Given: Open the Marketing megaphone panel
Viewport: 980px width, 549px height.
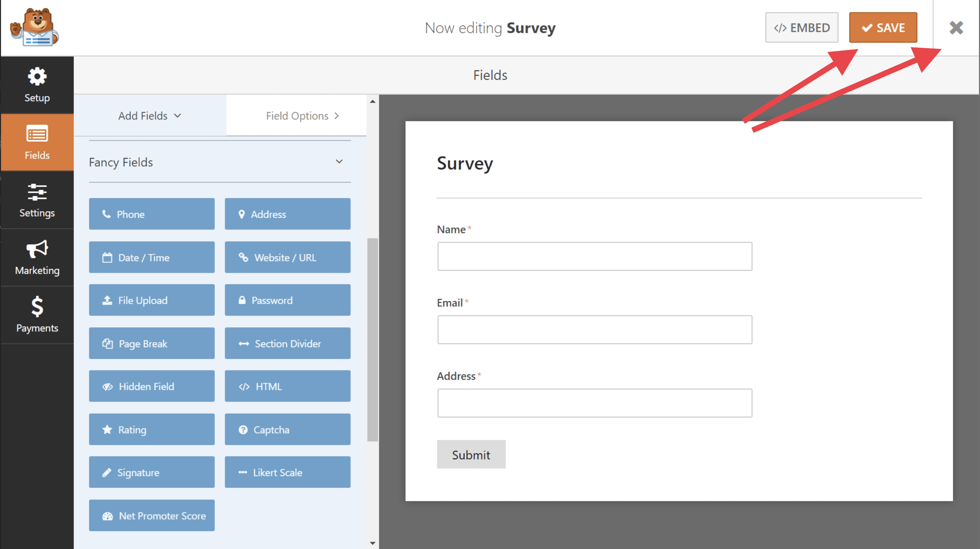Looking at the screenshot, I should coord(37,257).
